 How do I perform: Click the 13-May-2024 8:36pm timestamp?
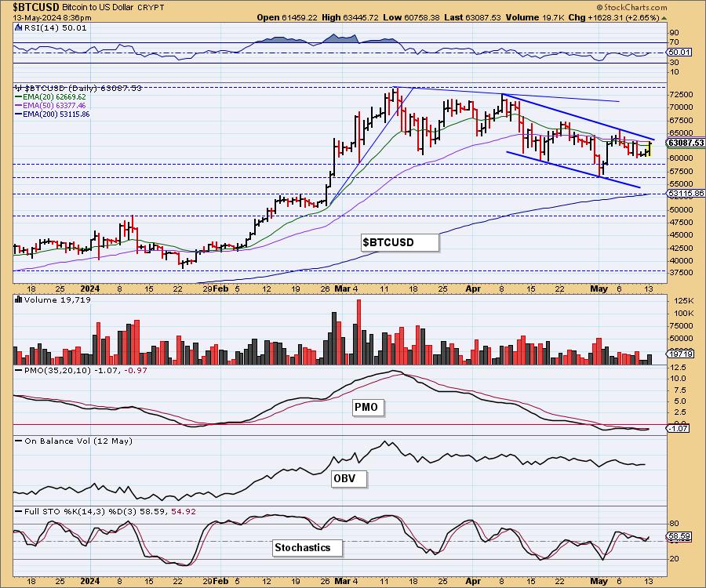coord(53,18)
